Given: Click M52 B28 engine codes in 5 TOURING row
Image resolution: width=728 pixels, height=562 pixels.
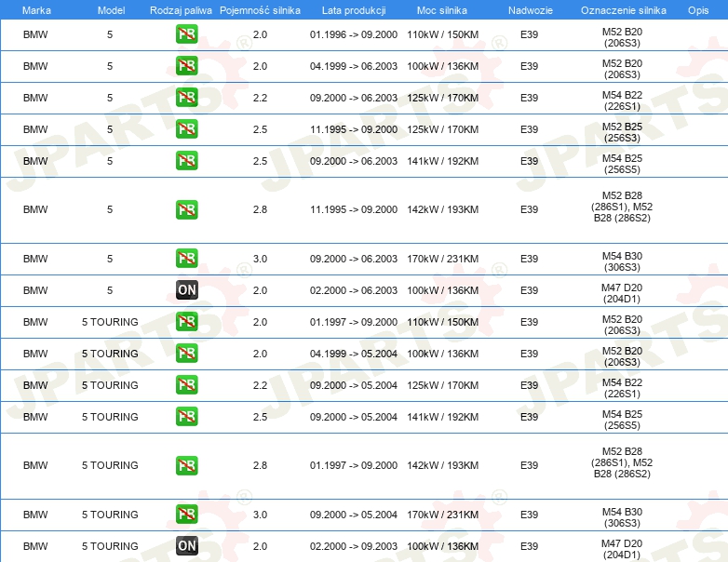Looking at the screenshot, I should [x=622, y=462].
